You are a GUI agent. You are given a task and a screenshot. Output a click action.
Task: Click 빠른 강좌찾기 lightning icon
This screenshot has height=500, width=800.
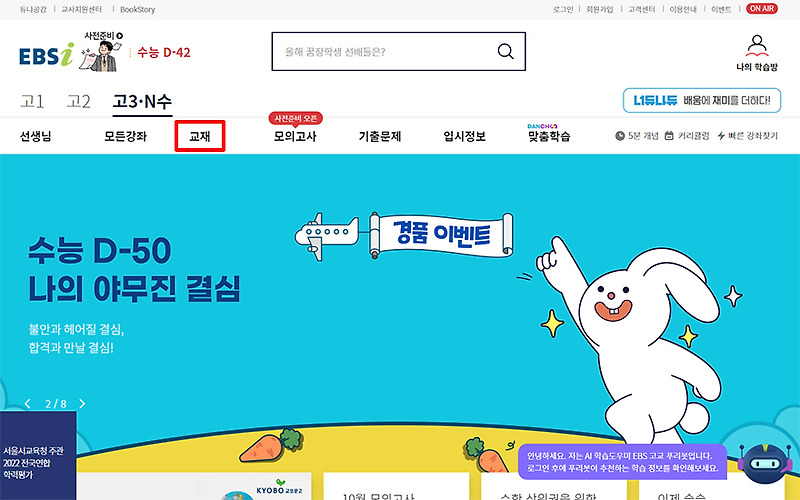(x=721, y=136)
